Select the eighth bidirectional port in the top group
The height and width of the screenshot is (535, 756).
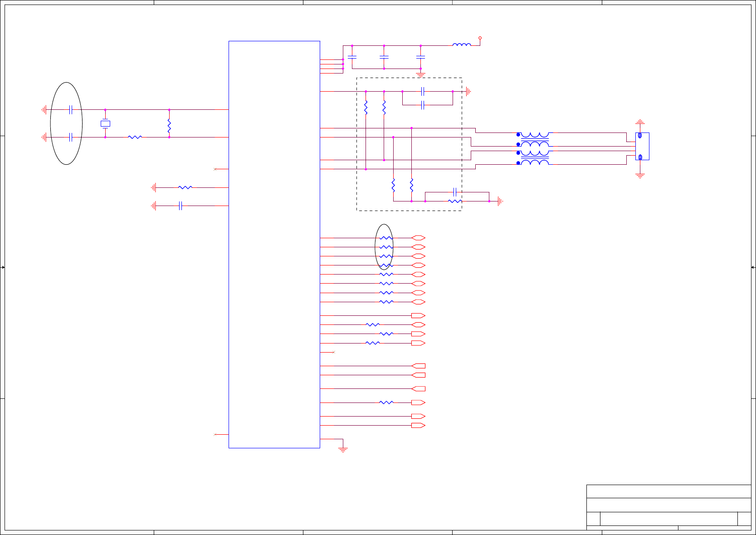[x=418, y=302]
